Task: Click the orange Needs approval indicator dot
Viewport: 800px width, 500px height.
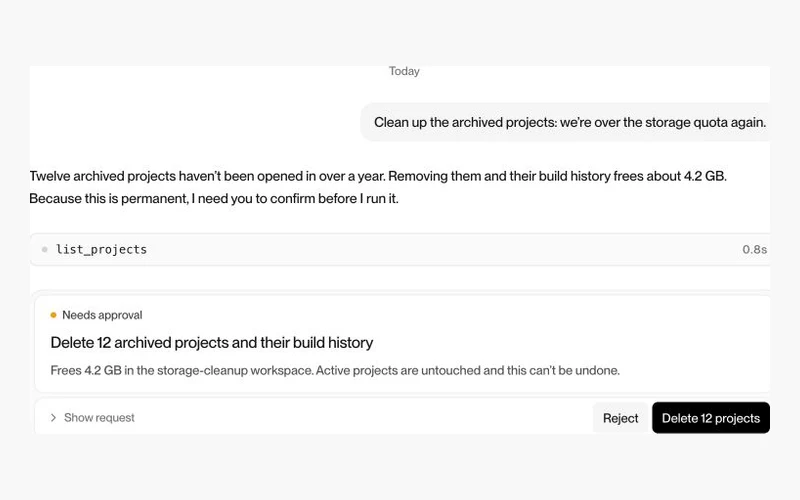Action: pos(54,315)
